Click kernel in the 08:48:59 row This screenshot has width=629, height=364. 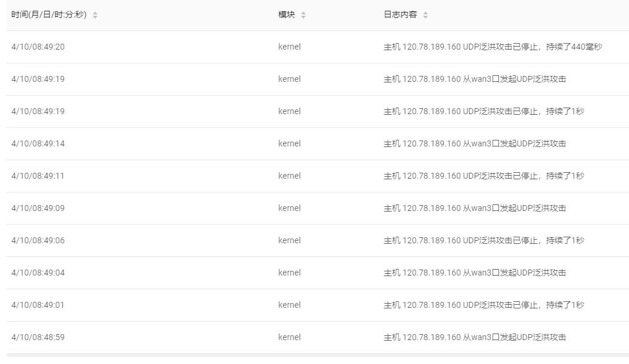tap(289, 337)
